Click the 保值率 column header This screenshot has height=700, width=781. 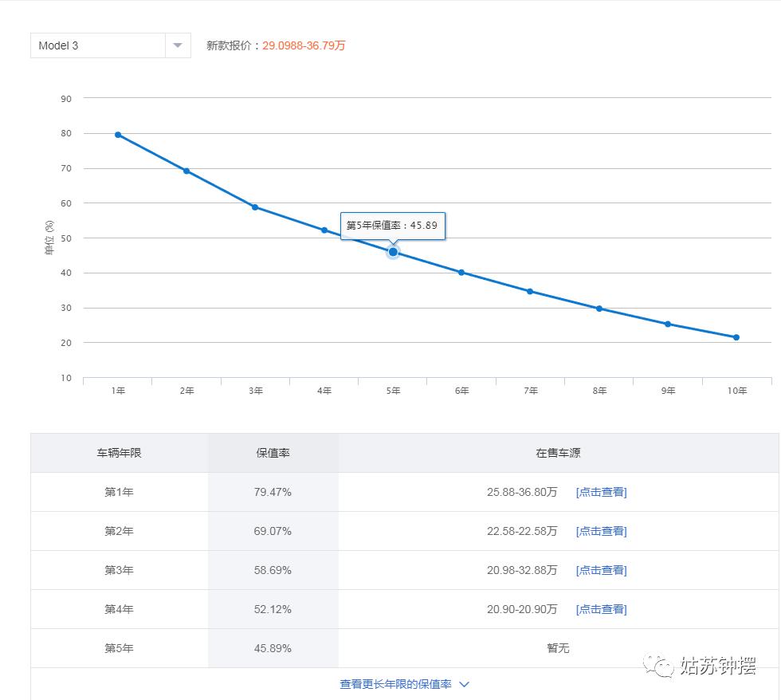(x=273, y=453)
